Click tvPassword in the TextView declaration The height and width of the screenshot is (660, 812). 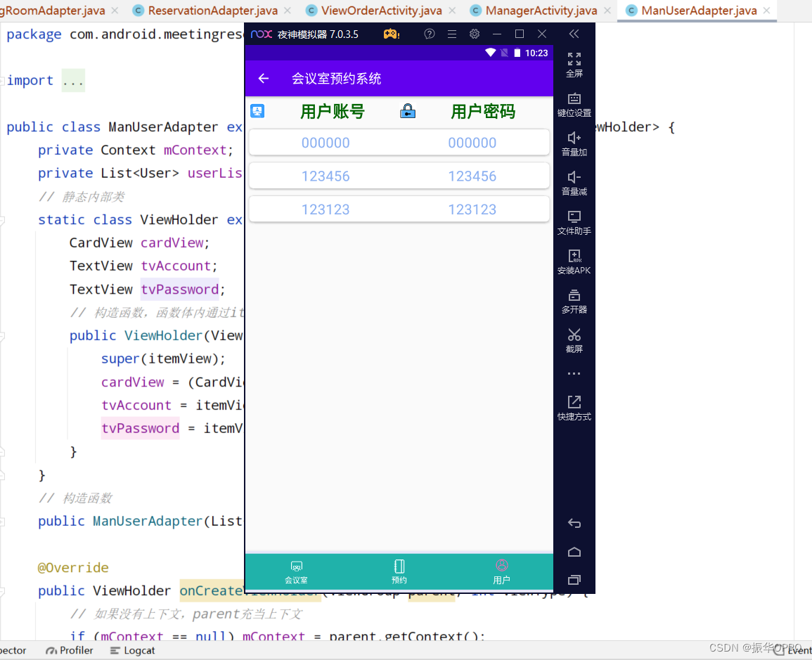[x=180, y=289]
